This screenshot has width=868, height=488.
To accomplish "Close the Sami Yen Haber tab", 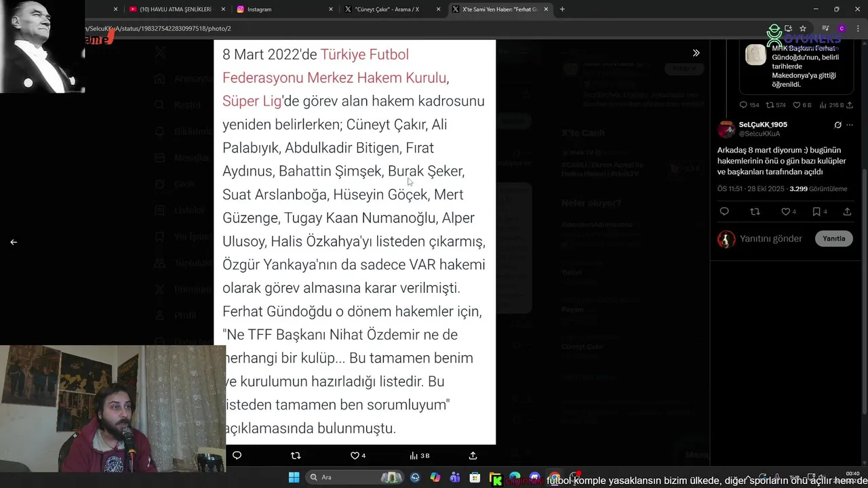I will pos(547,9).
